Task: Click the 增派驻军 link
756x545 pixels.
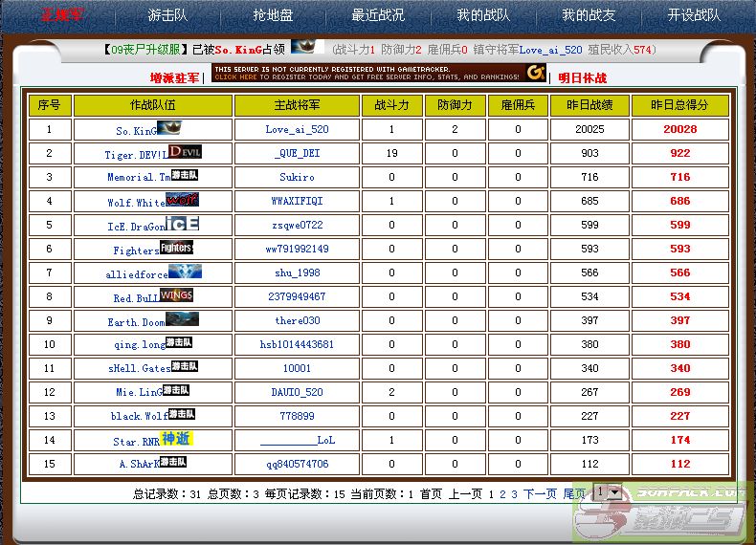Action: coord(175,77)
